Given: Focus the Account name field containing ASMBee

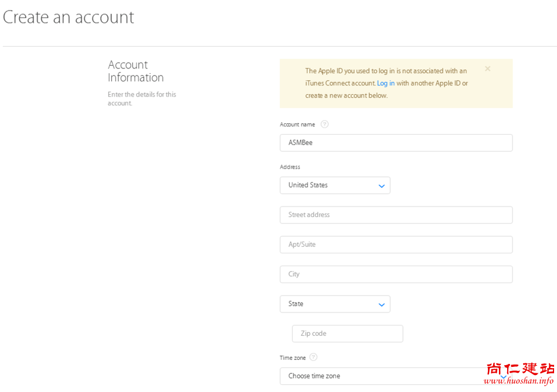Looking at the screenshot, I should pyautogui.click(x=396, y=143).
